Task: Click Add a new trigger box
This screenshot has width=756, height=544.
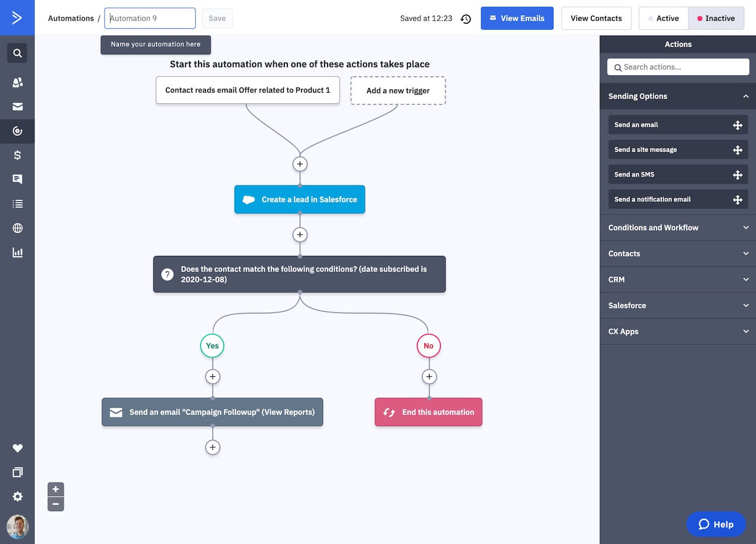Action: (x=398, y=91)
